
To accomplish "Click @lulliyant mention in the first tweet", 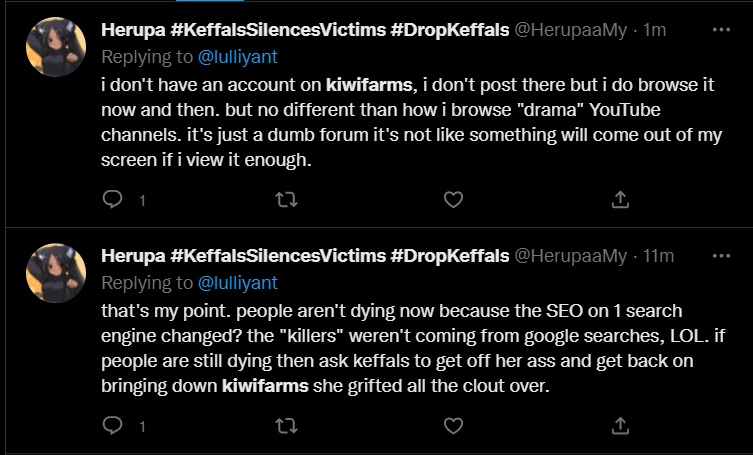I will pos(238,56).
